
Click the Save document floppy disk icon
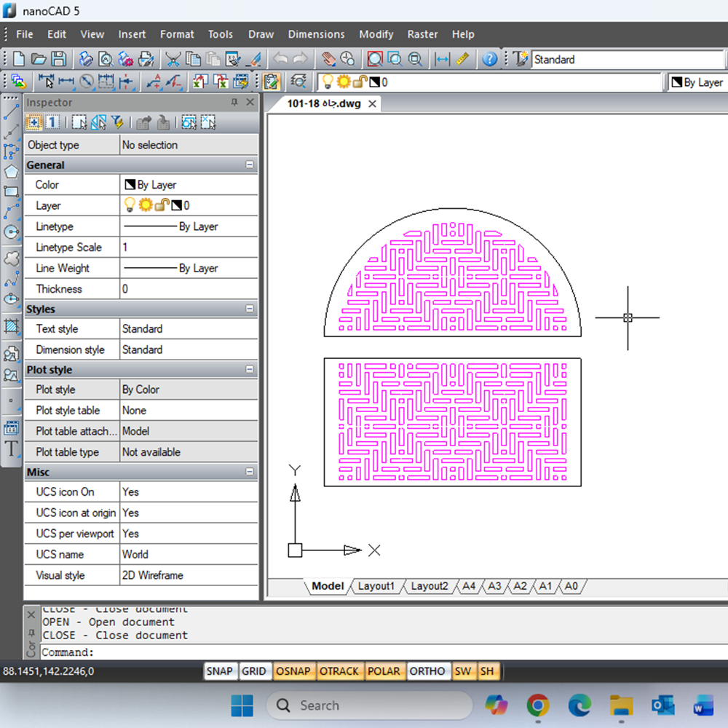pos(58,60)
